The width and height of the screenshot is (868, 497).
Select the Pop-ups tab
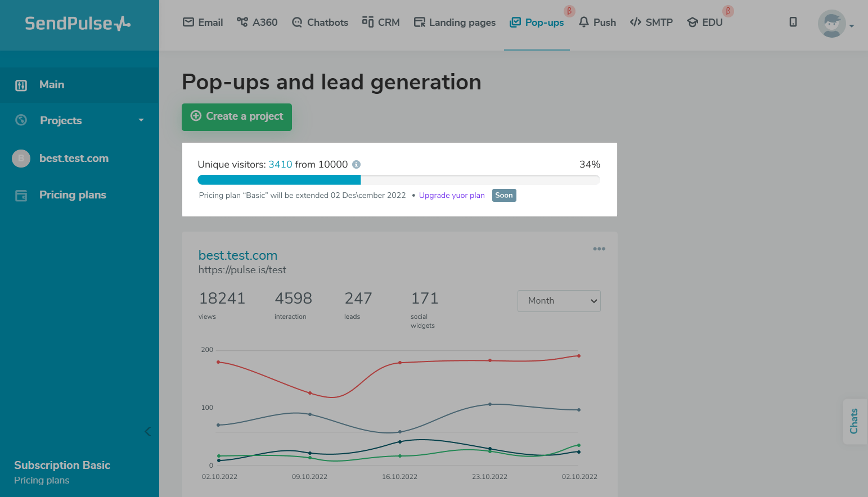point(537,22)
